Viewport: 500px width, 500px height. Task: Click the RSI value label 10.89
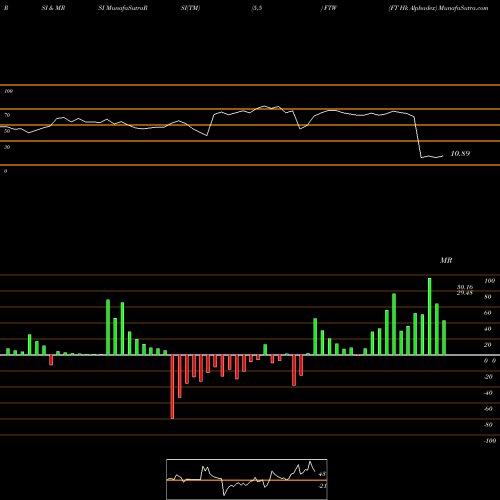click(x=460, y=154)
